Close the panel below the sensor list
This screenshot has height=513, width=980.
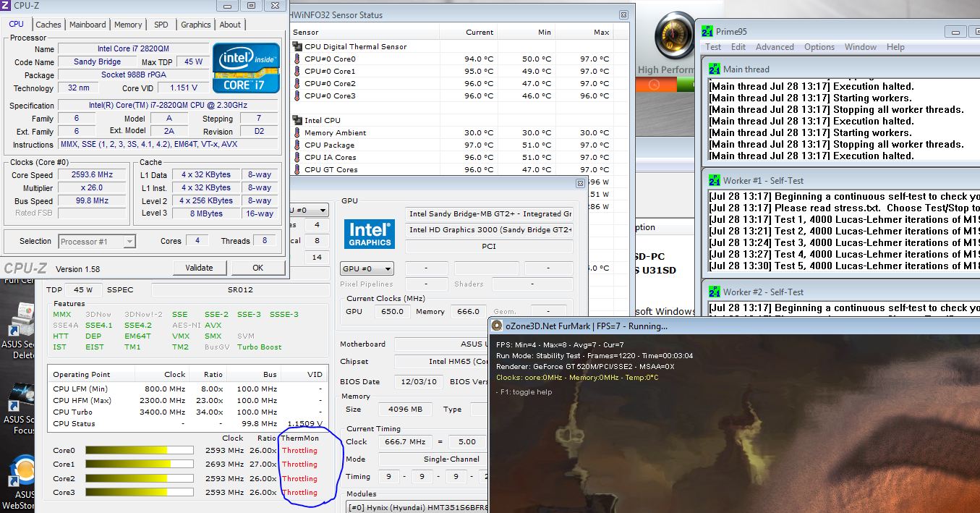[x=580, y=184]
